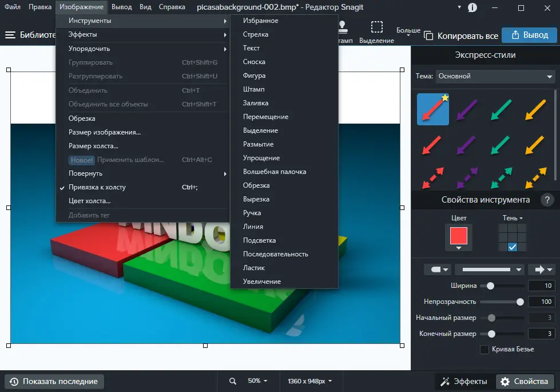This screenshot has width=560, height=392.
Task: Select Размытие tool in submenu
Action: tap(284, 144)
